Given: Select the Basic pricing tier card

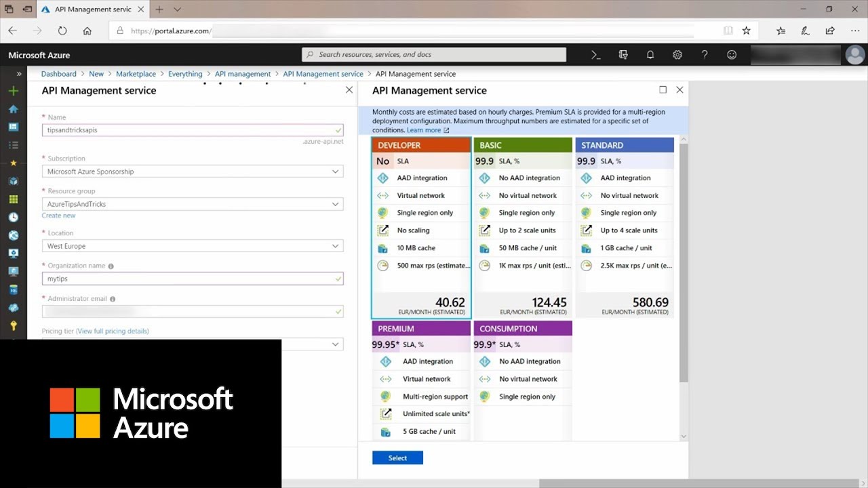Looking at the screenshot, I should coord(523,228).
